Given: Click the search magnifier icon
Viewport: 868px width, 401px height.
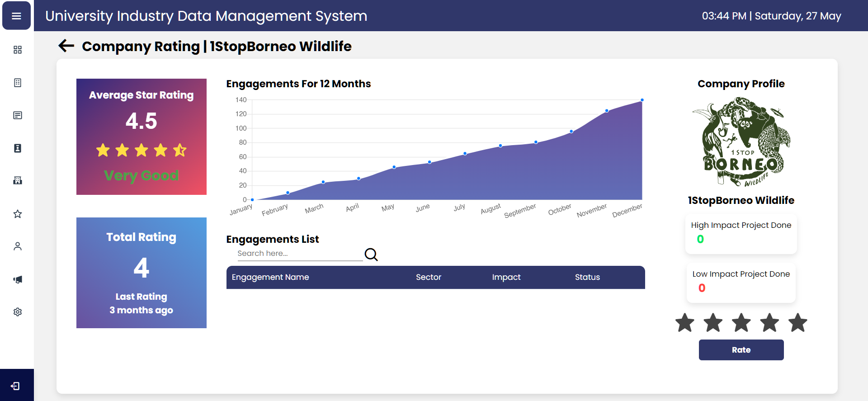Looking at the screenshot, I should click(x=371, y=255).
